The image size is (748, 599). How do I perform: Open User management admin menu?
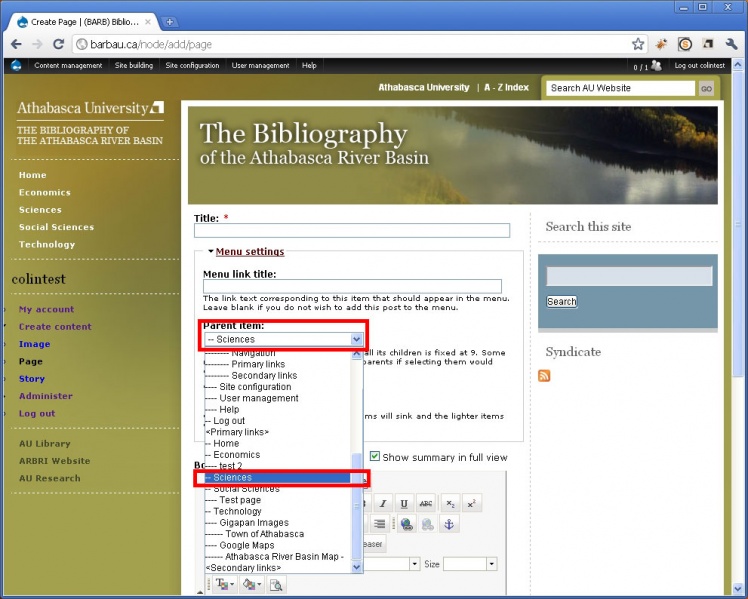click(260, 65)
